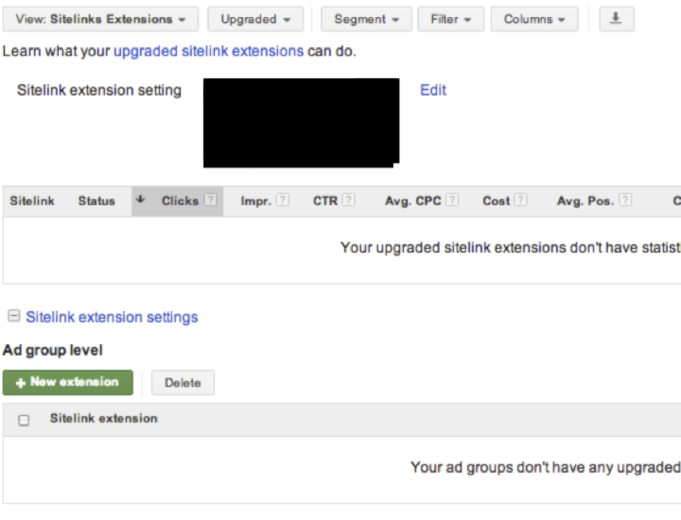Open the Upgraded dropdown

(x=255, y=19)
